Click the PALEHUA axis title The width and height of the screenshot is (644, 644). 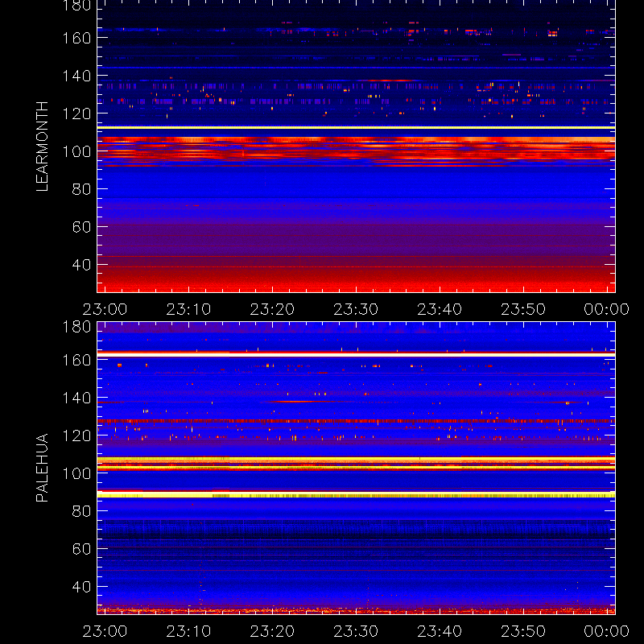pyautogui.click(x=43, y=468)
